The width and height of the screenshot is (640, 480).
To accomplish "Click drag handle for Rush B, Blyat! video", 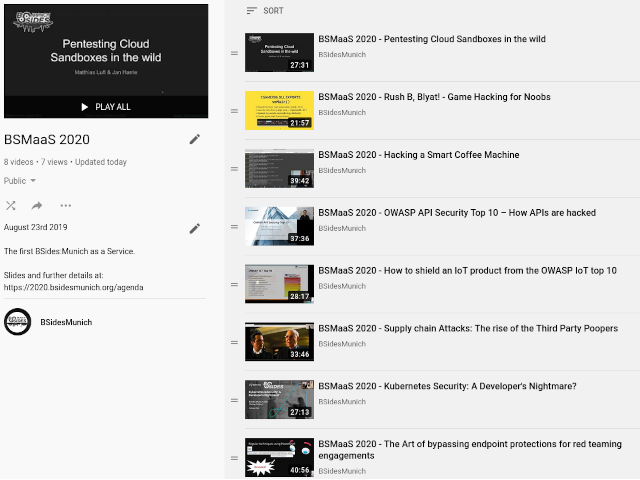I will (x=234, y=111).
